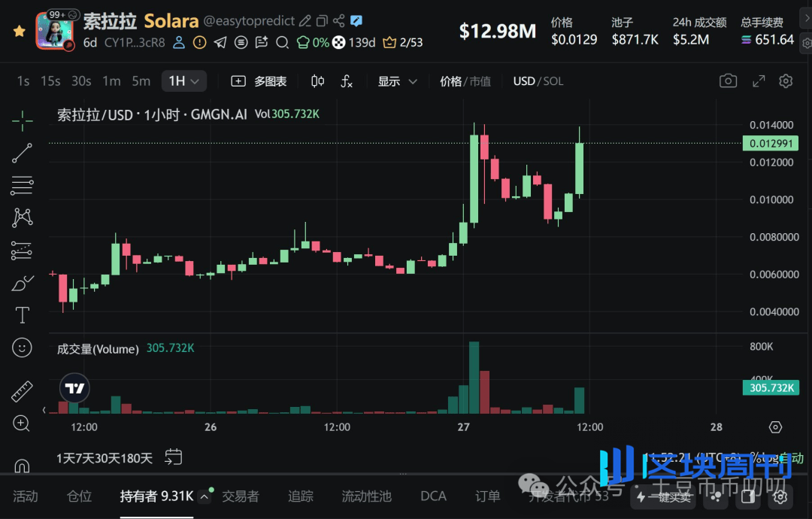Select the ruler measurement tool
Viewport: 812px width, 519px height.
(22, 391)
